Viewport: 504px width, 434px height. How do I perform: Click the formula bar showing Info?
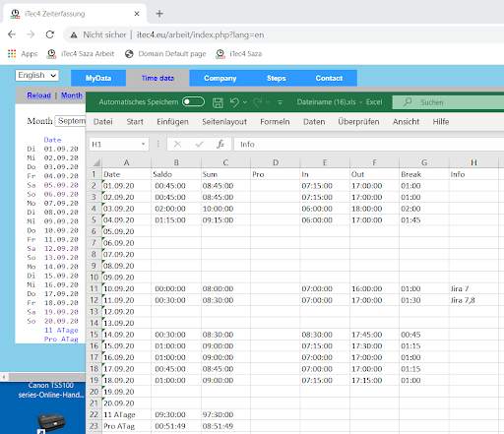tap(369, 145)
